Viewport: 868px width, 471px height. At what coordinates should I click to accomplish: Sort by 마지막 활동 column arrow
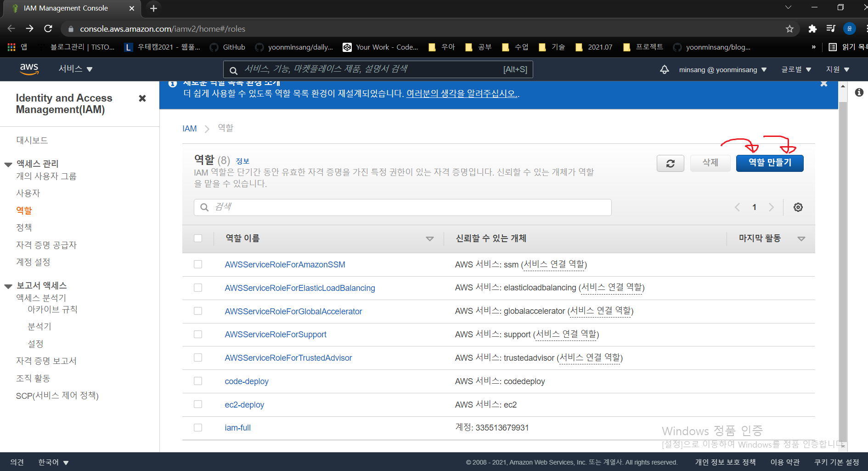tap(801, 239)
